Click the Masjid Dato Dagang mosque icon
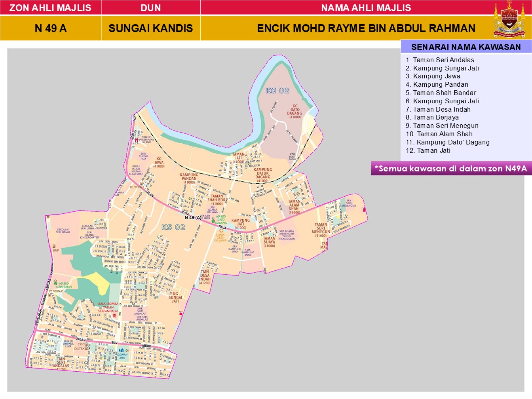532x399 pixels. point(214,220)
